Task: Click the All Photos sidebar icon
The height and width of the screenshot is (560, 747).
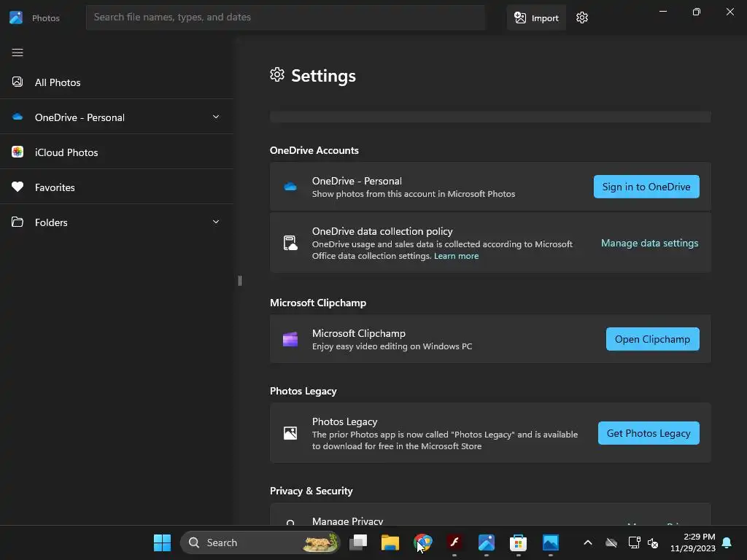Action: point(18,82)
